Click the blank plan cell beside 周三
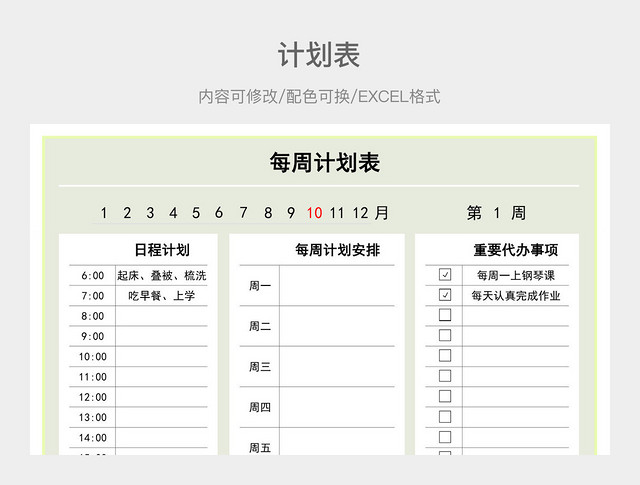This screenshot has height=485, width=640. click(337, 366)
